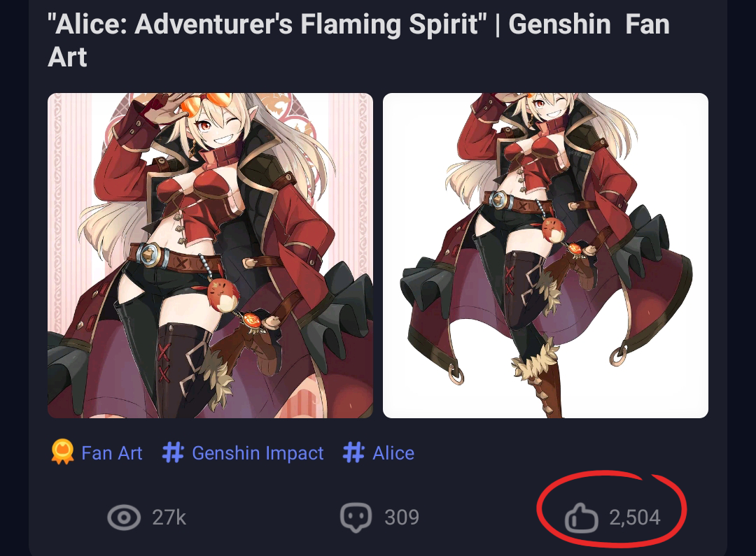Click the hashtag icon beside Genshin Impact
The width and height of the screenshot is (756, 556).
point(173,452)
